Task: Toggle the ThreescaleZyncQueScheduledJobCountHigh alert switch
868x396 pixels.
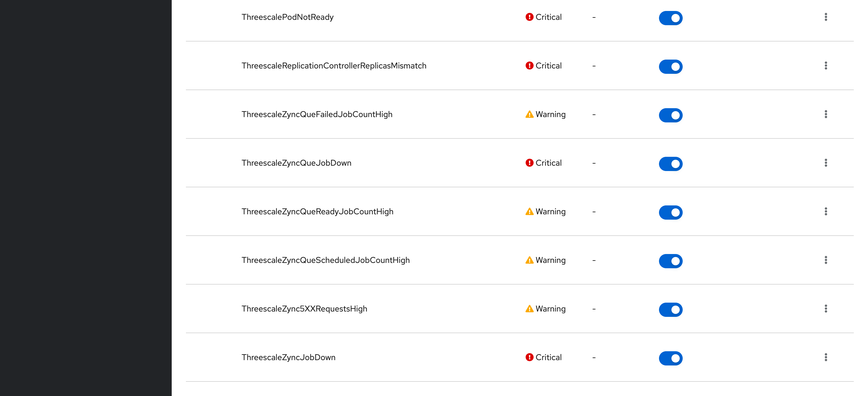Action: pos(671,261)
